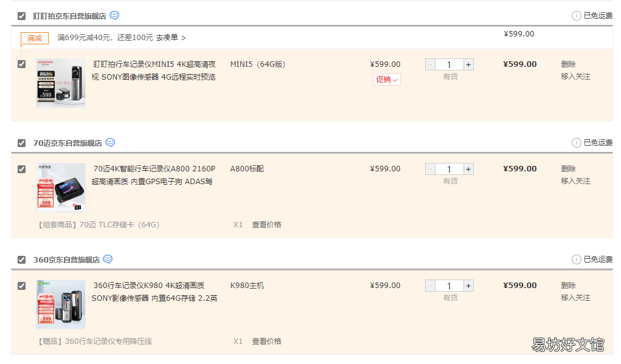
Task: Move 70迈 A800 to 移入关注
Action: click(x=575, y=181)
